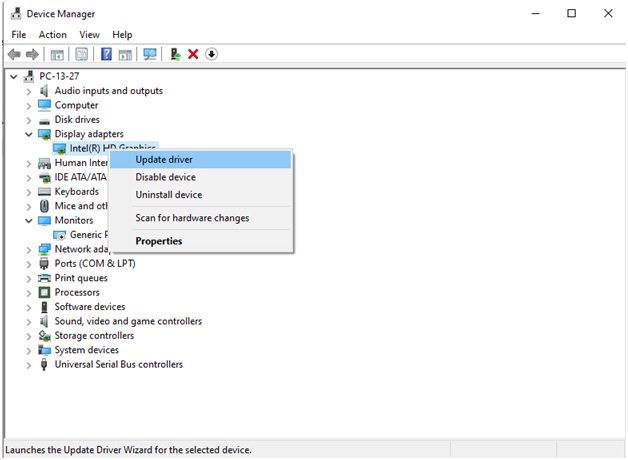628x460 pixels.
Task: Click the Processors chip icon
Action: [44, 293]
